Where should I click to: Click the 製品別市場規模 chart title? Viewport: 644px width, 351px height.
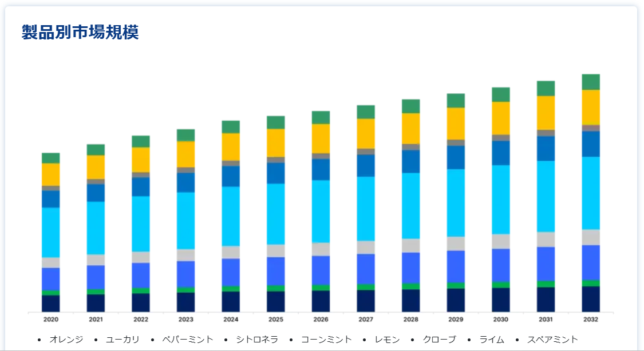point(80,33)
